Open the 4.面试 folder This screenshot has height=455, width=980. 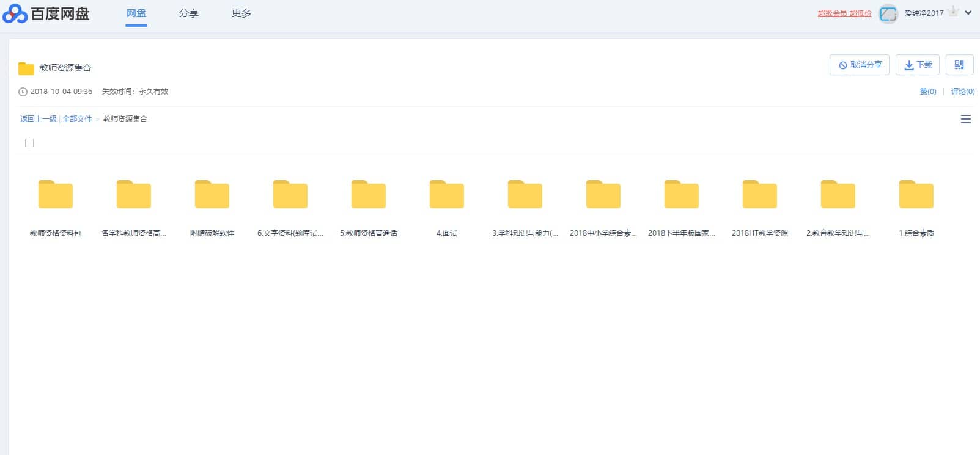(447, 195)
